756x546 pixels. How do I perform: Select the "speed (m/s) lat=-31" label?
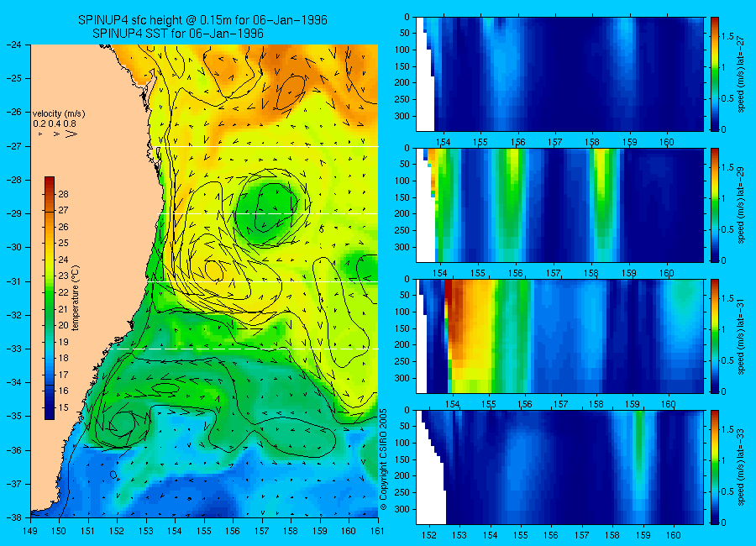coord(741,336)
